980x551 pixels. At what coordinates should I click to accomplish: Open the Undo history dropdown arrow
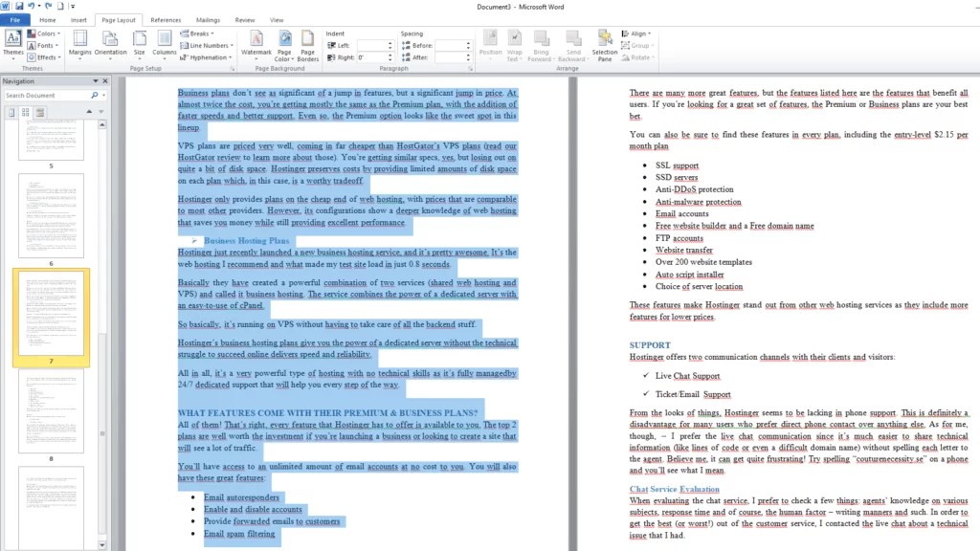click(38, 7)
